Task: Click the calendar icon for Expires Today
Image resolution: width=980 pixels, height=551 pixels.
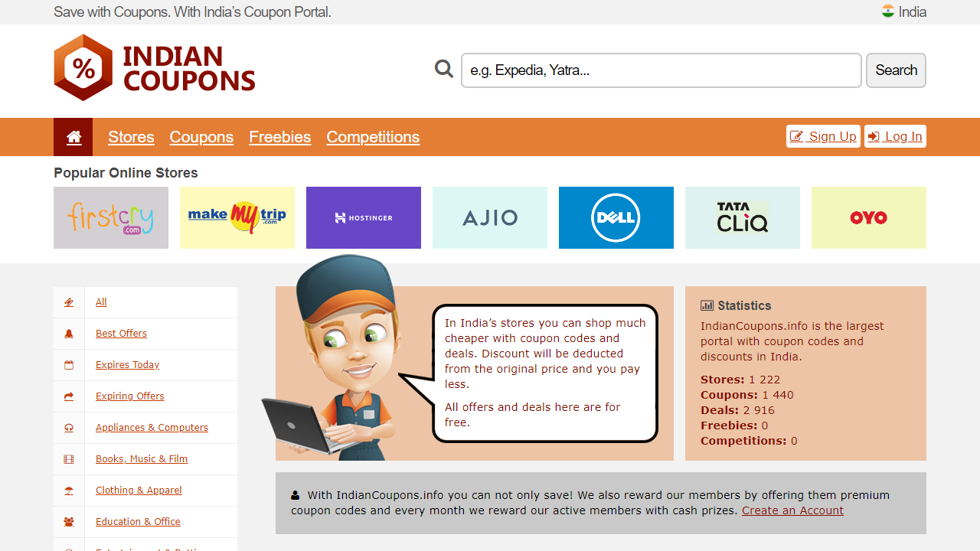Action: (x=69, y=365)
